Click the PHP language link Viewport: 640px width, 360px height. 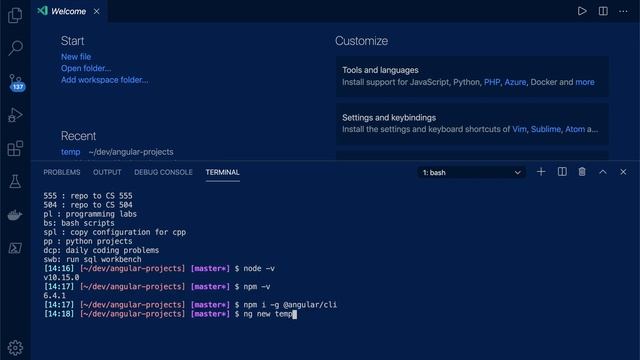coord(492,82)
